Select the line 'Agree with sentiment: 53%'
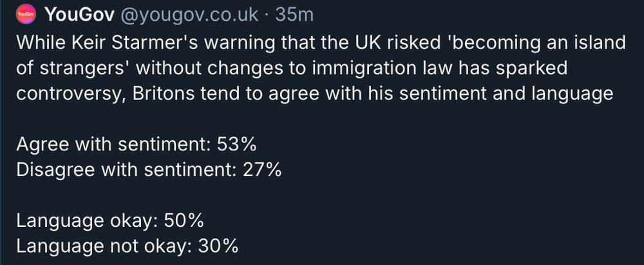 137,144
